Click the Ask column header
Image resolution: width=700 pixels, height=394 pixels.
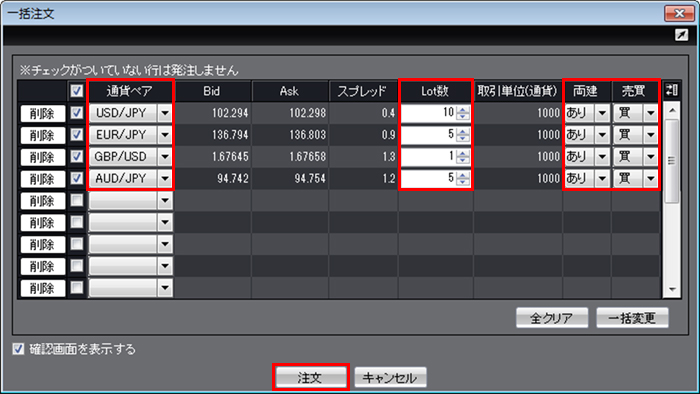click(289, 91)
